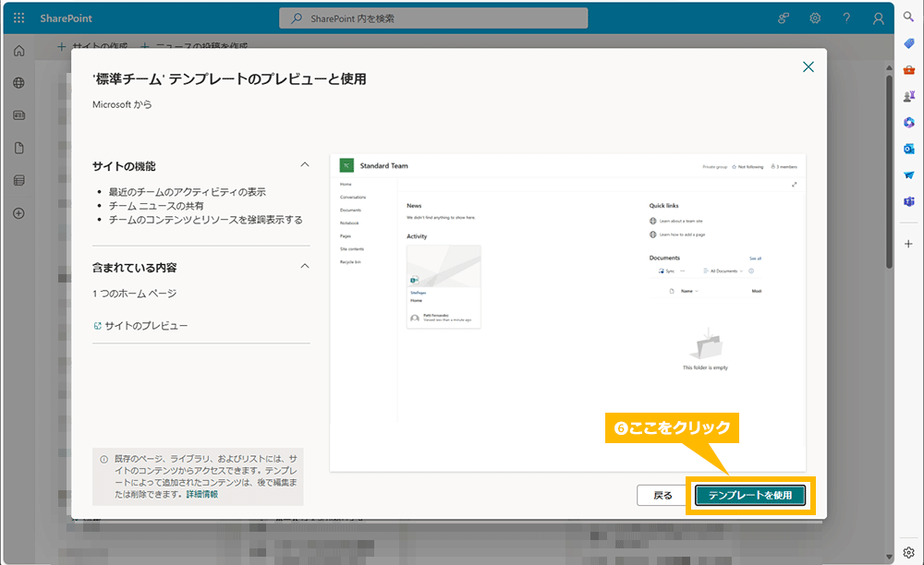Open the Microsoft 365 sidebar icon
The width and height of the screenshot is (924, 565).
tap(908, 123)
